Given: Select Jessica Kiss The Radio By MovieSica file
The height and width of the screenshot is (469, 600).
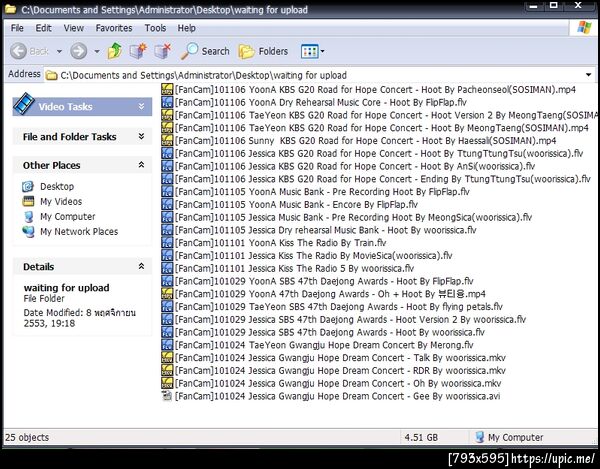Looking at the screenshot, I should coord(314,256).
